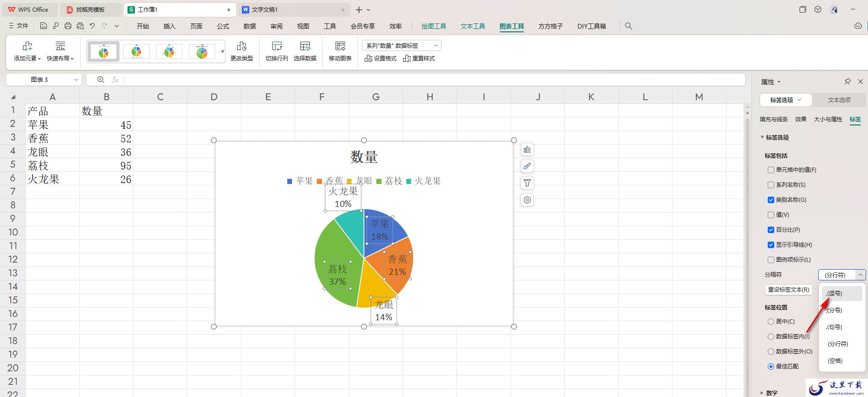868x397 pixels.
Task: Check 图例项标示(L) checkbox
Action: 771,260
